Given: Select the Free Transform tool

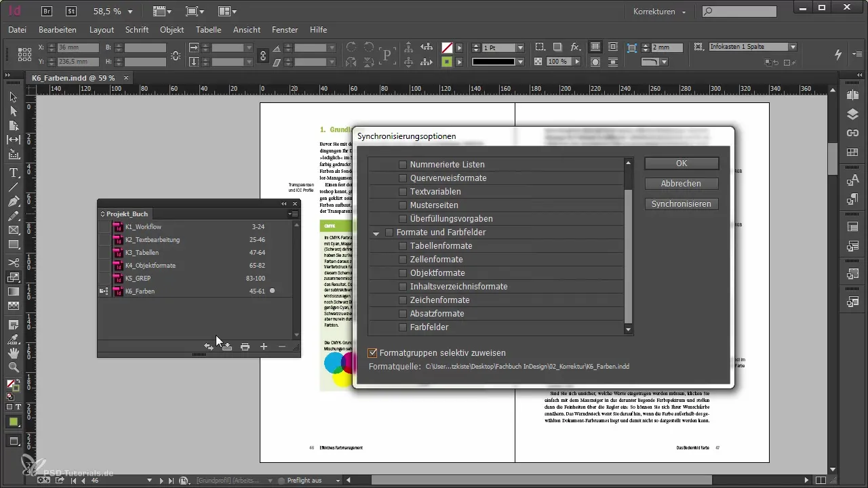Looking at the screenshot, I should (x=13, y=277).
